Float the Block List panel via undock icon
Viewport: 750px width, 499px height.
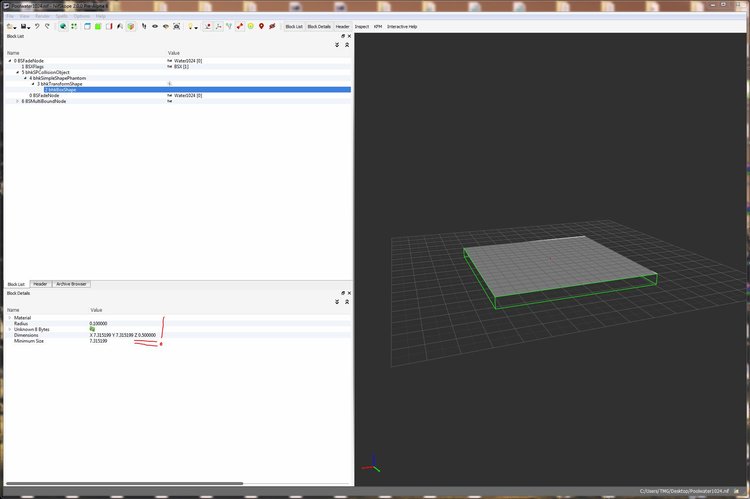[343, 36]
